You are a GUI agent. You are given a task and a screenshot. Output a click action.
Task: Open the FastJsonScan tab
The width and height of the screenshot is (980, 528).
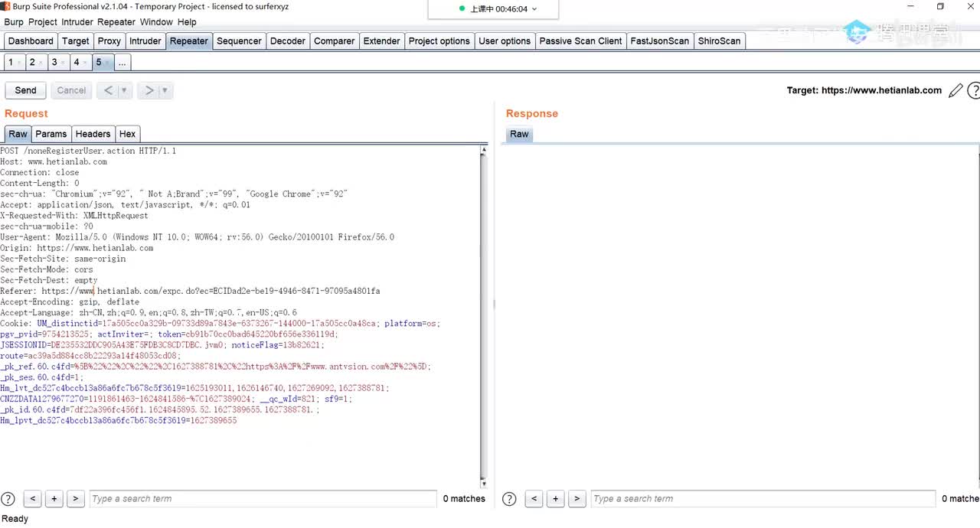point(660,41)
